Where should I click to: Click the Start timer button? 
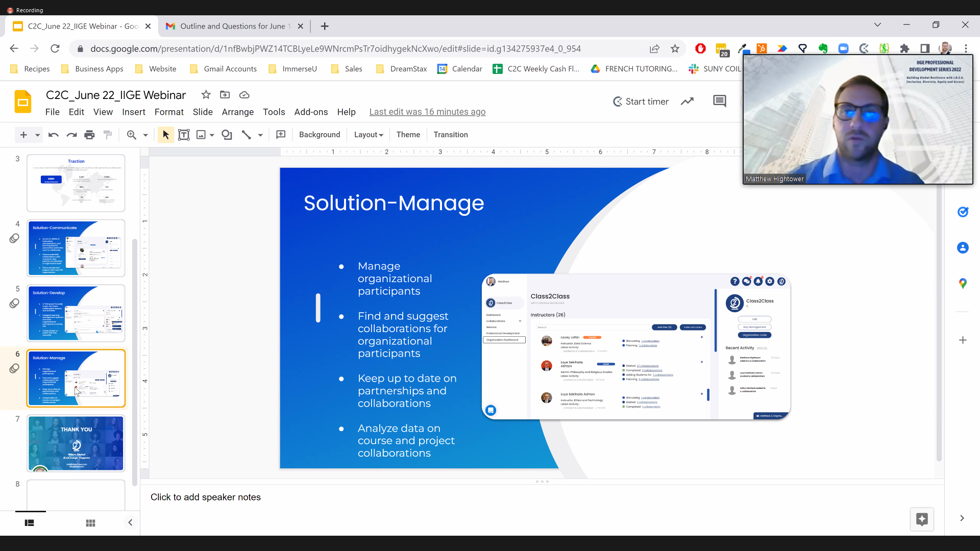(641, 102)
